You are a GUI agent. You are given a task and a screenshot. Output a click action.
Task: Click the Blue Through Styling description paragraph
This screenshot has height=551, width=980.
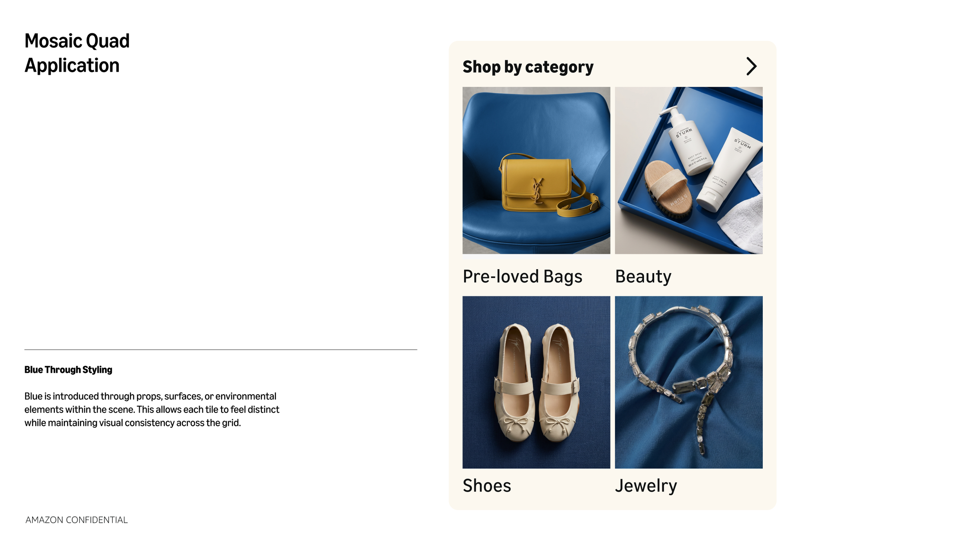(152, 410)
